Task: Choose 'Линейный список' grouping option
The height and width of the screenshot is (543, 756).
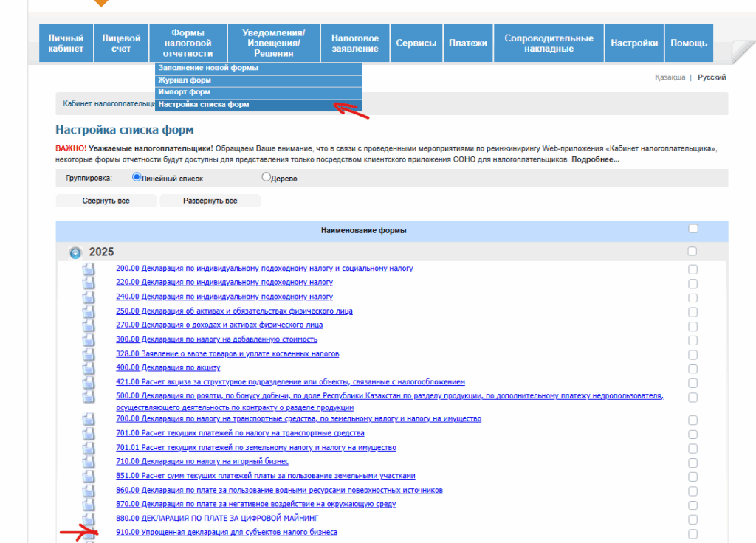Action: coord(137,177)
